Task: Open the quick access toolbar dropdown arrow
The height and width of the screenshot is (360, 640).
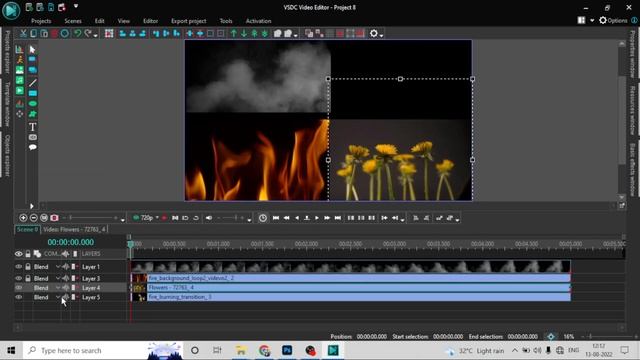Action: click(x=76, y=7)
